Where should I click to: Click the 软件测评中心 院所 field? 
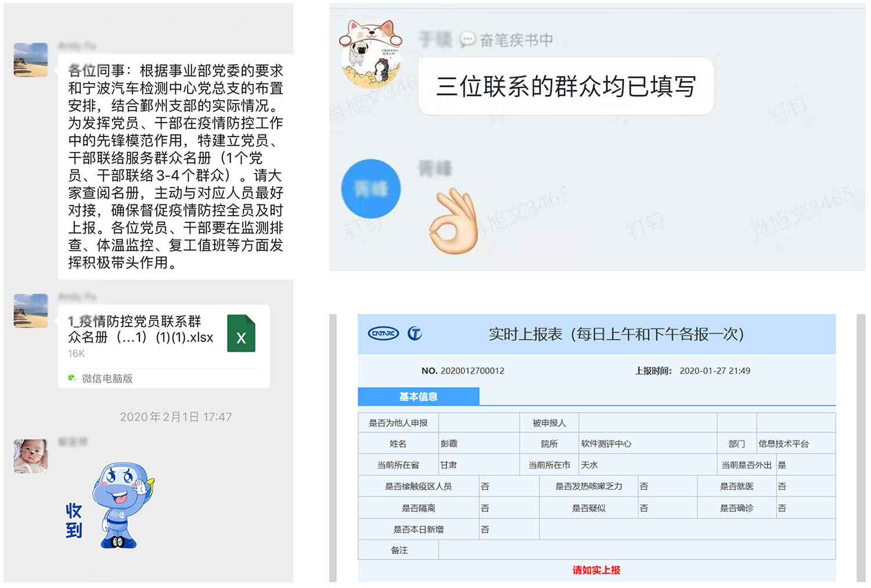click(x=647, y=443)
